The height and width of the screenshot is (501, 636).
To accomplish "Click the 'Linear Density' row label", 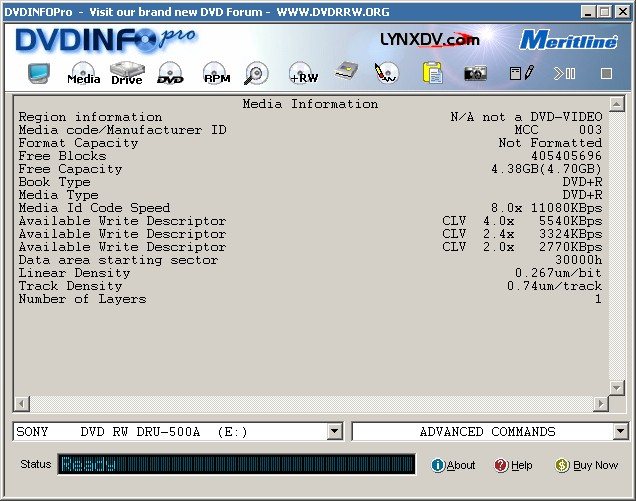I will pos(74,273).
